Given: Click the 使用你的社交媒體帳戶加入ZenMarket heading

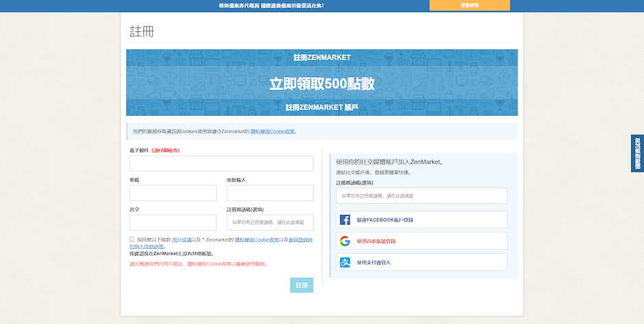Looking at the screenshot, I should pos(390,162).
